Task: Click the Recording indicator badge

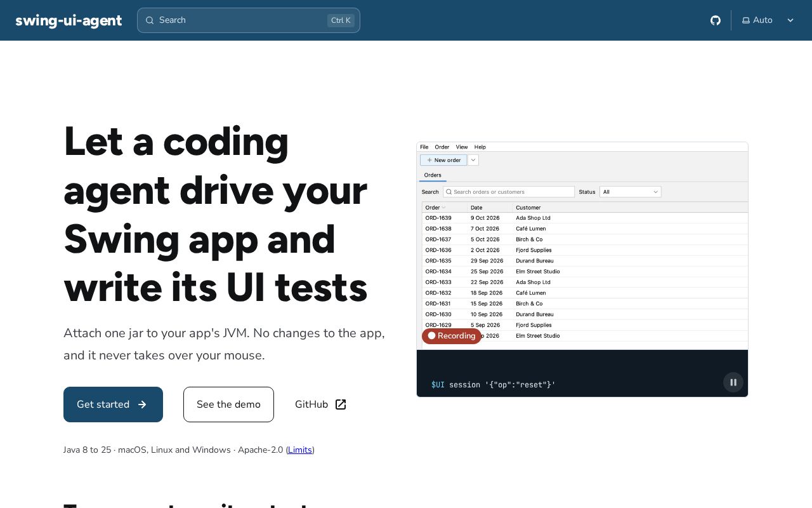Action: click(x=452, y=336)
